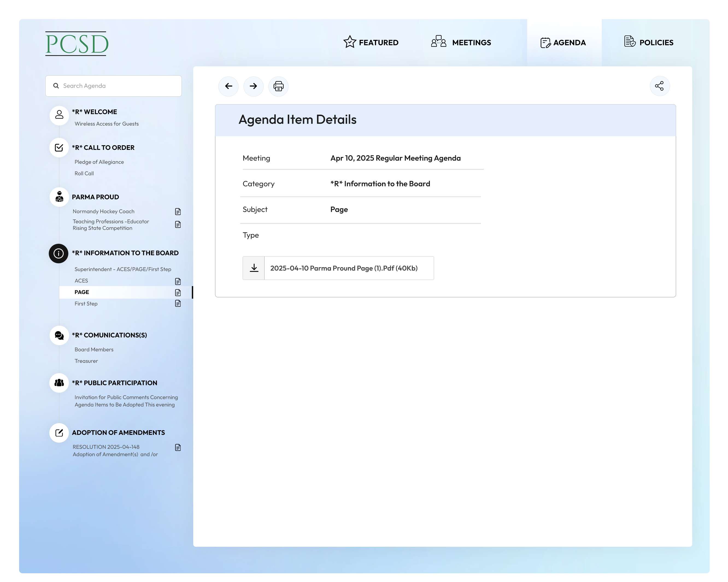This screenshot has height=582, width=728.
Task: Click the 2025-04-10 Parma Pround Page file link
Action: pyautogui.click(x=344, y=268)
